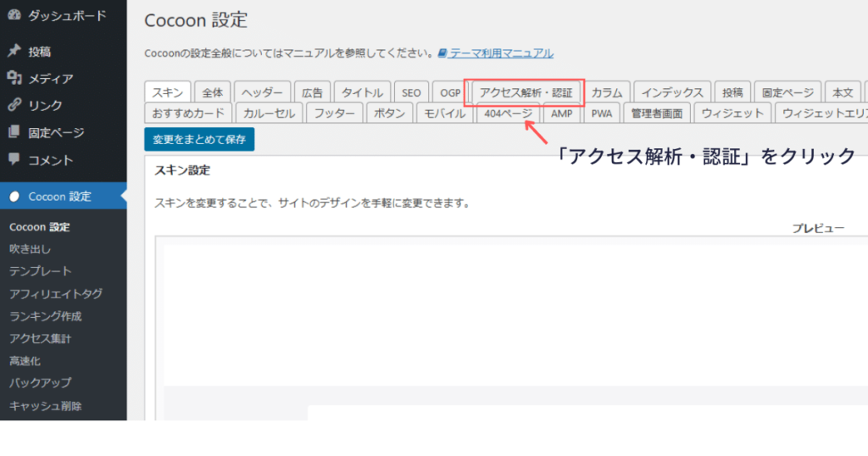868x456 pixels.
Task: Switch to the 404ページ tab
Action: pos(509,113)
